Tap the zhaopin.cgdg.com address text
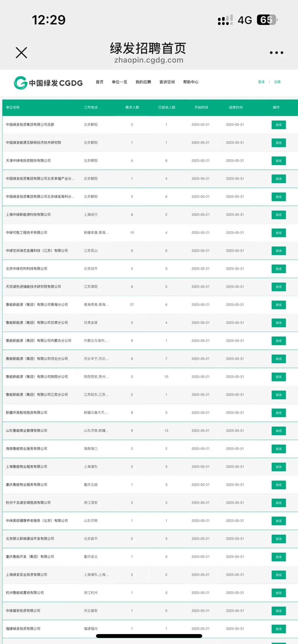The height and width of the screenshot is (644, 298). 149,60
